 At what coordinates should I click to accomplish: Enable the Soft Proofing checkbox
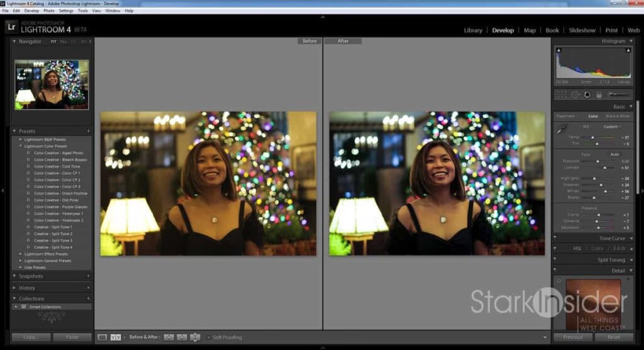pos(209,337)
